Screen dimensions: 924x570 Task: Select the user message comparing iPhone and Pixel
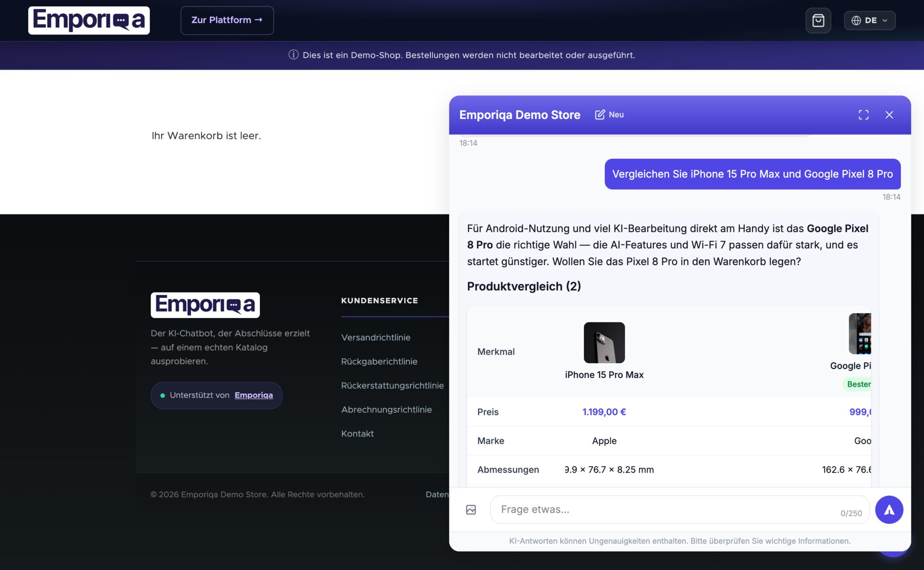click(x=753, y=174)
